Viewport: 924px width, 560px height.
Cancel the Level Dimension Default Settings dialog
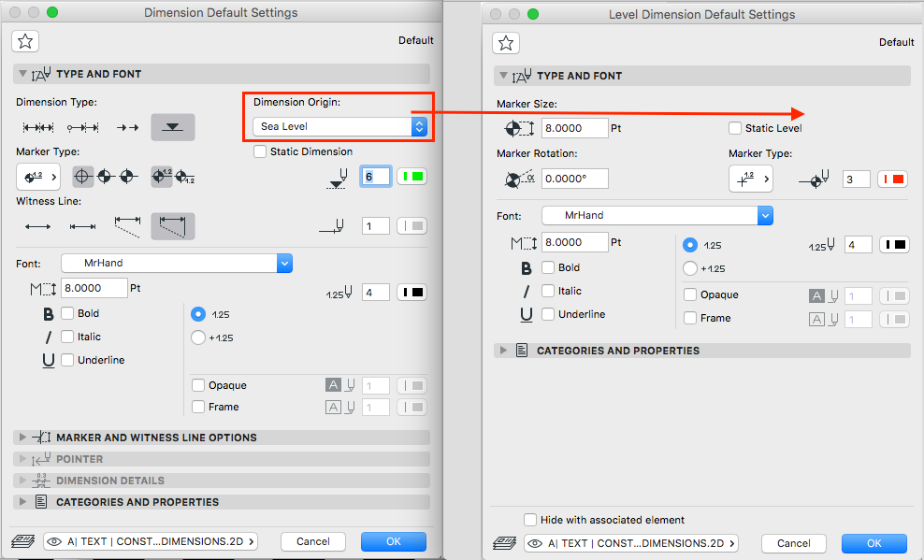(x=793, y=543)
